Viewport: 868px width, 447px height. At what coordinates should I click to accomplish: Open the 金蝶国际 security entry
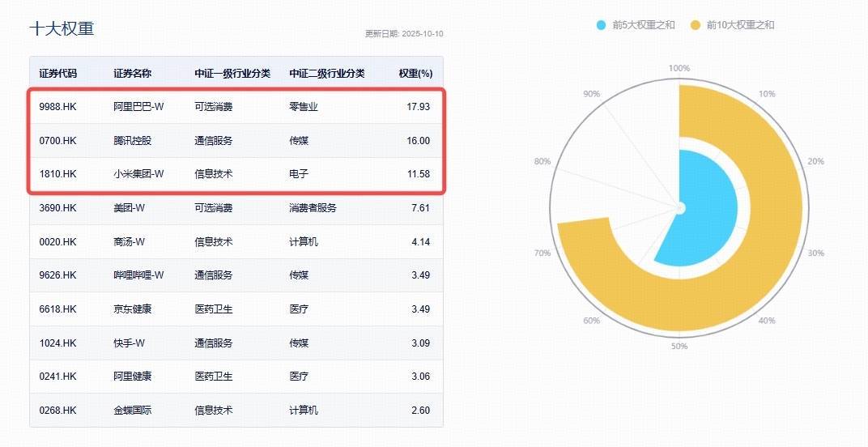pos(132,411)
